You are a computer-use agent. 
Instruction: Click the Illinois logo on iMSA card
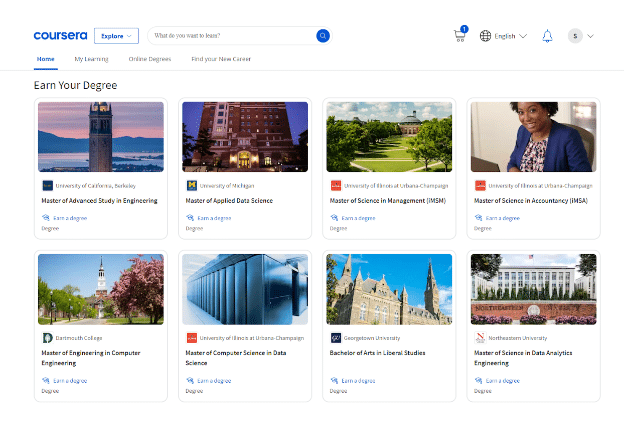(x=480, y=185)
